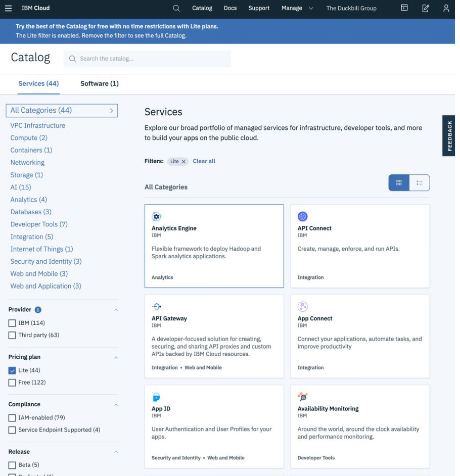Collapse the Pricing plan filter section
This screenshot has height=476, width=460.
[x=116, y=357]
